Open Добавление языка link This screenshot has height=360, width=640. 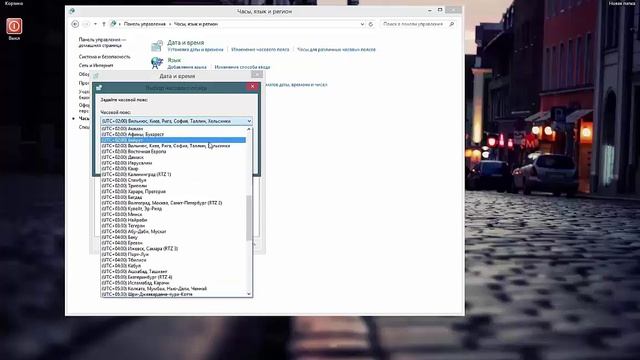[187, 67]
